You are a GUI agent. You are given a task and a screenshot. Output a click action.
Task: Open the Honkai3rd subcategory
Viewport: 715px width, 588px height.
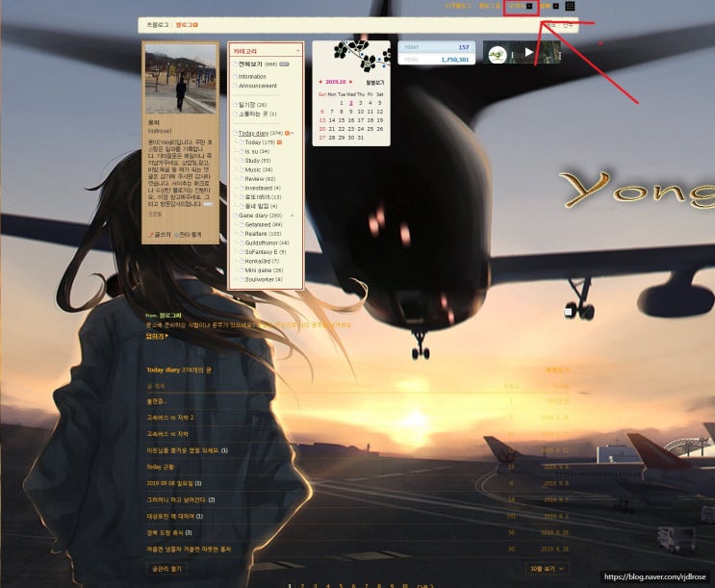pos(258,261)
